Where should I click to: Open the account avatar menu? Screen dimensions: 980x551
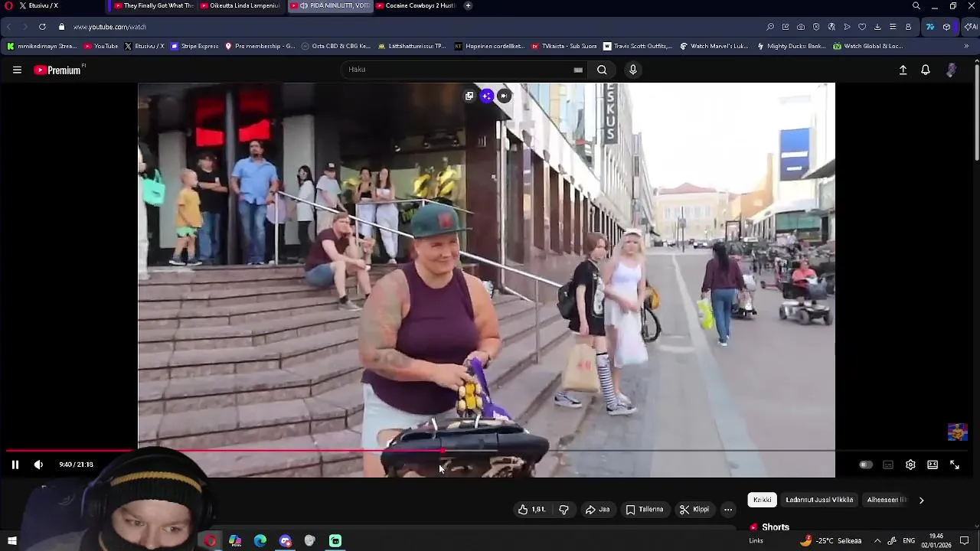(951, 70)
